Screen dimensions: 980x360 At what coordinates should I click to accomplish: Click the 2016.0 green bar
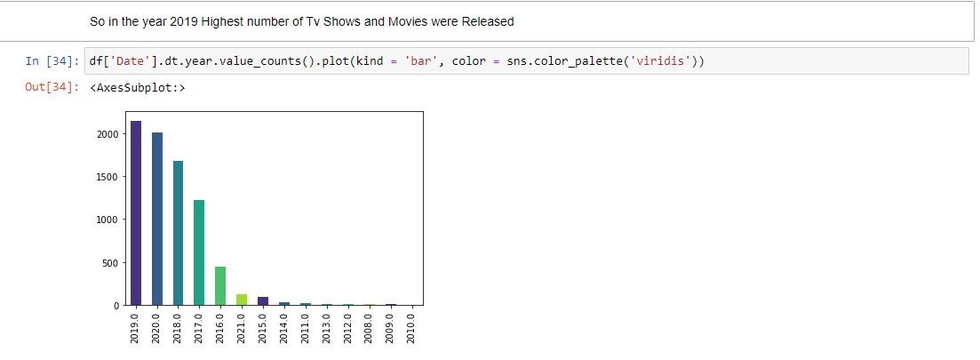(x=220, y=286)
